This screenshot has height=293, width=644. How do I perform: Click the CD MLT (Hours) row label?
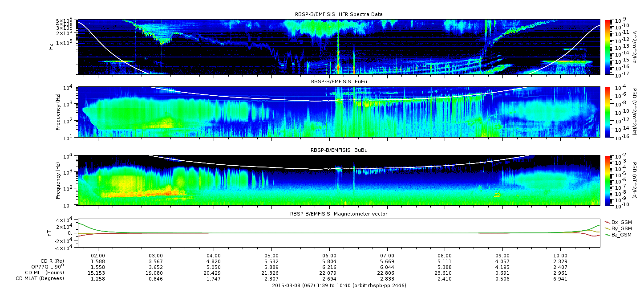[x=44, y=273]
